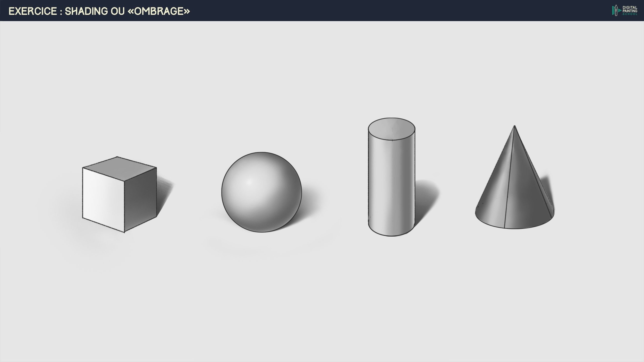Click the top ellipse of the cylinder

pos(391,129)
